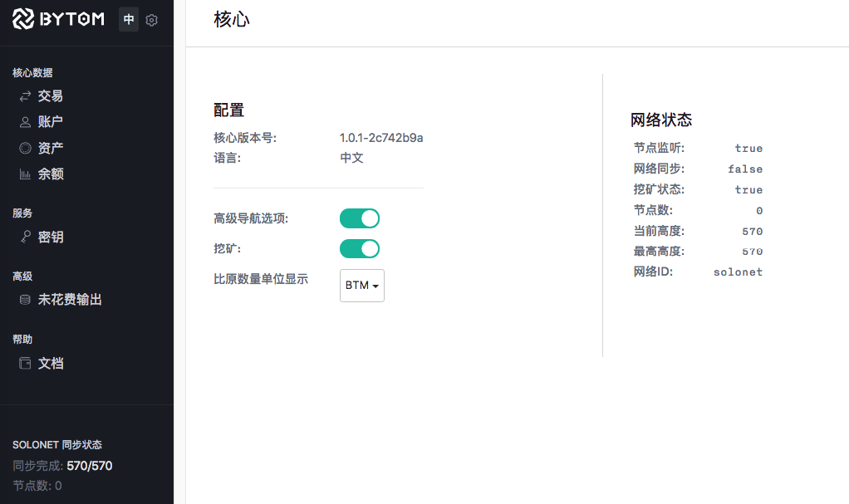Click the 网络ID solonet value

point(738,272)
